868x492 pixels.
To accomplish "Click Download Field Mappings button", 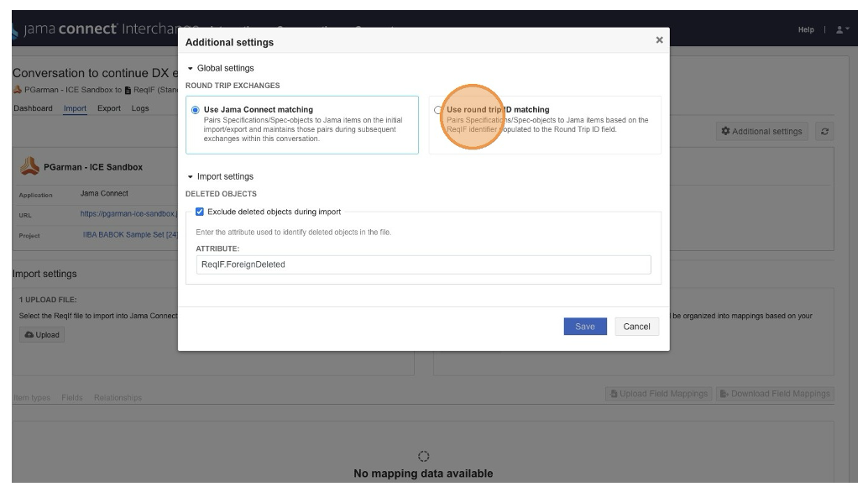I will coord(775,394).
